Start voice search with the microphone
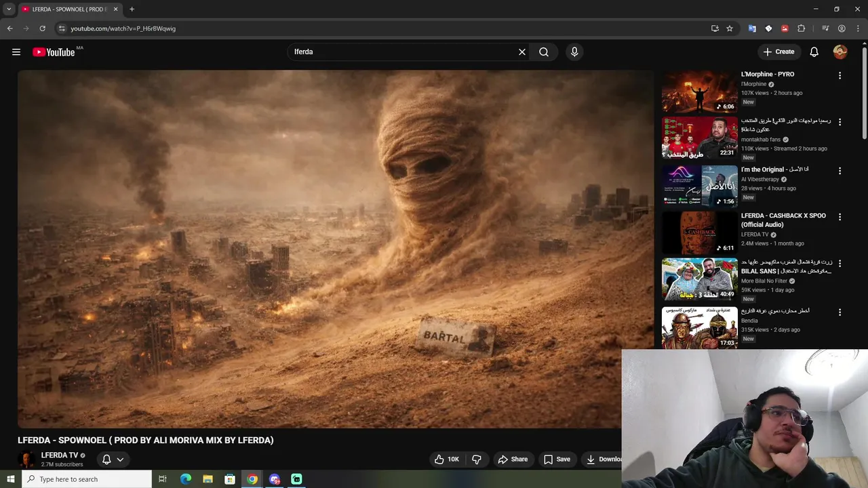This screenshot has width=868, height=488. pyautogui.click(x=574, y=52)
